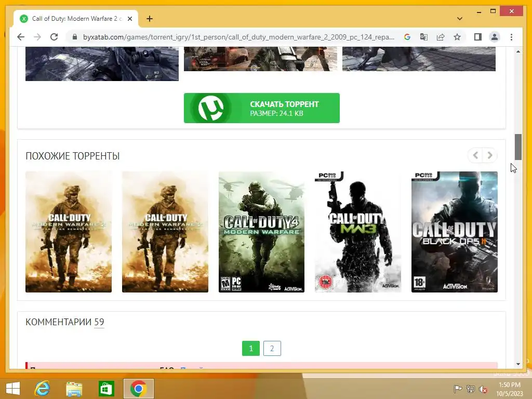Click the scrollbar down arrow

click(x=518, y=364)
